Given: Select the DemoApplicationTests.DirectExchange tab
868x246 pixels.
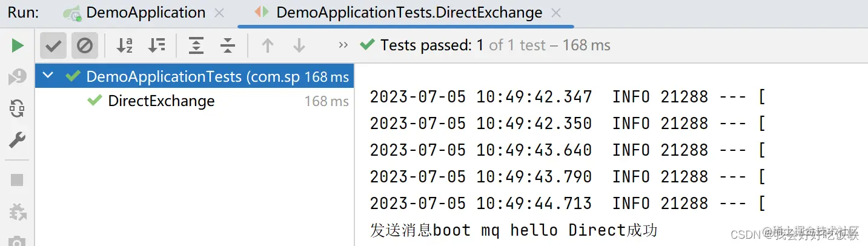Looking at the screenshot, I should tap(409, 13).
